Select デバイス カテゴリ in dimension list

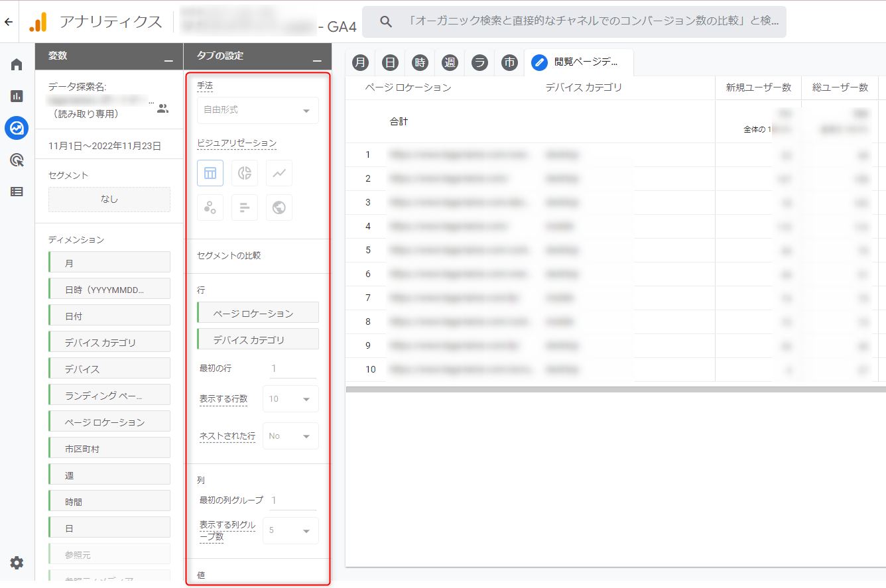pos(109,342)
